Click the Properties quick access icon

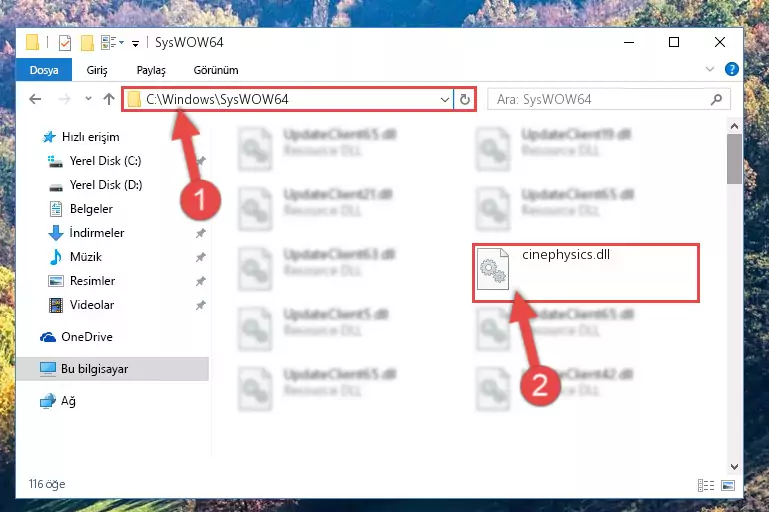click(x=65, y=43)
